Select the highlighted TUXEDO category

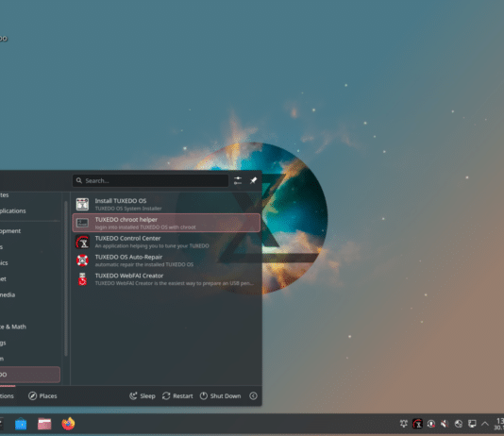point(30,375)
